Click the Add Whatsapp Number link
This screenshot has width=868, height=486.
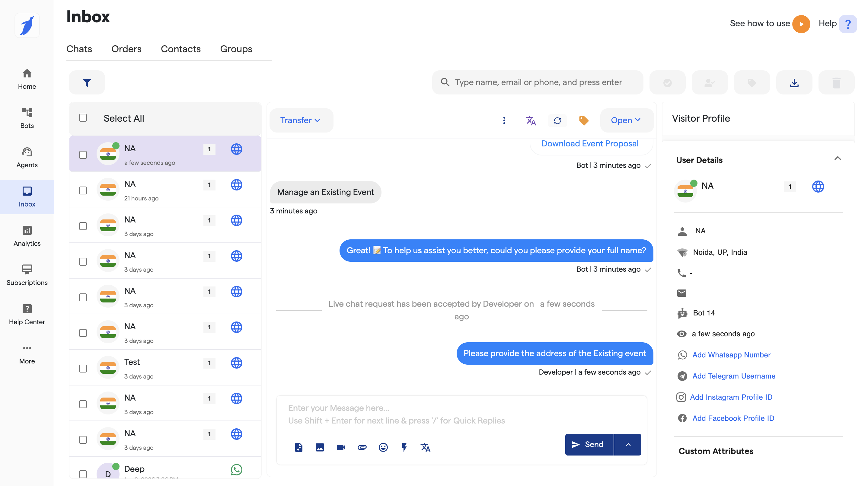click(x=731, y=355)
